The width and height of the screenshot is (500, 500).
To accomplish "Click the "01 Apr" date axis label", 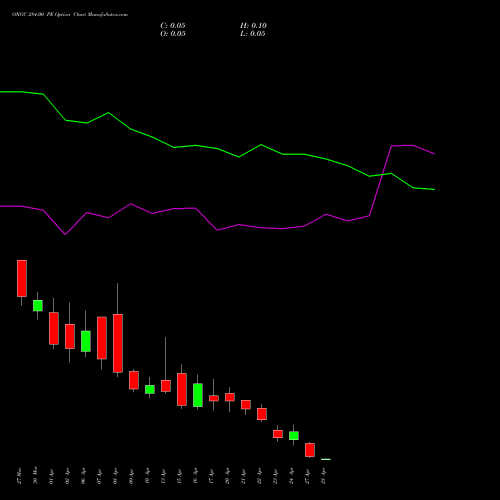I will pos(51,476).
